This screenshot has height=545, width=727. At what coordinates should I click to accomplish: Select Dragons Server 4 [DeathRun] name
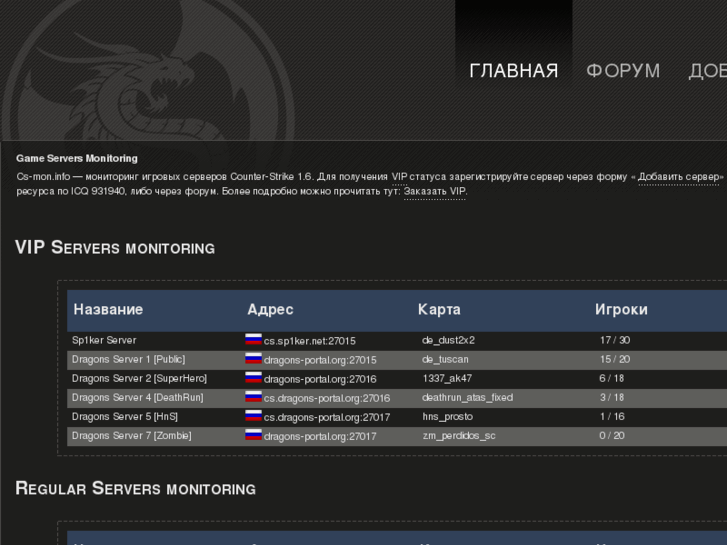(137, 398)
